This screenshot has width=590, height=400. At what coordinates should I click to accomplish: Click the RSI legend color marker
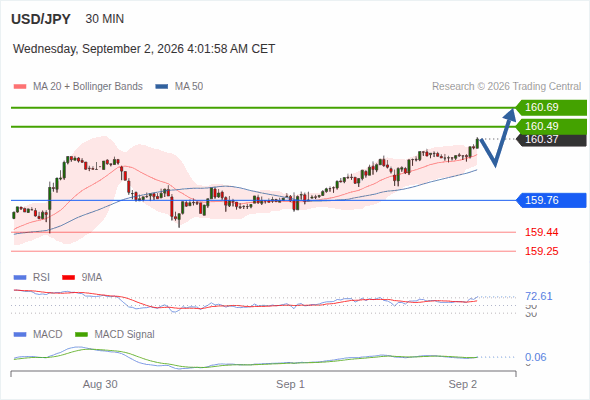click(x=20, y=278)
